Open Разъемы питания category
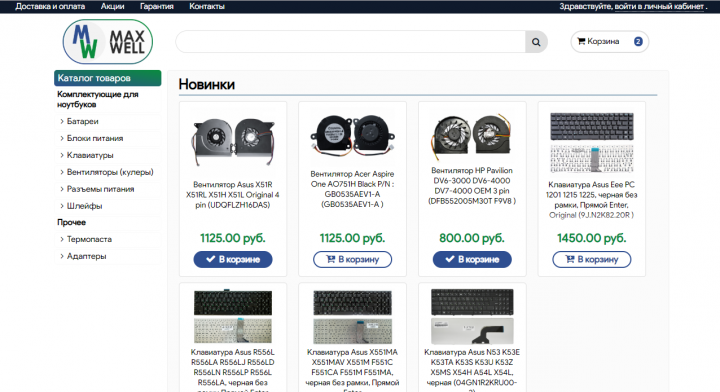The width and height of the screenshot is (720, 392). tap(101, 189)
